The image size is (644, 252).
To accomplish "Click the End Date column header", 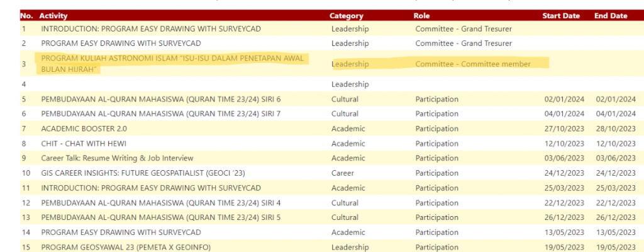I will click(x=611, y=16).
